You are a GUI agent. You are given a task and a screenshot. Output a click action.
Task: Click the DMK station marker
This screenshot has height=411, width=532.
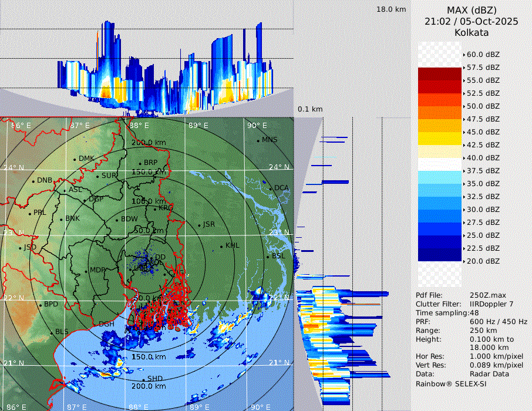[75, 159]
